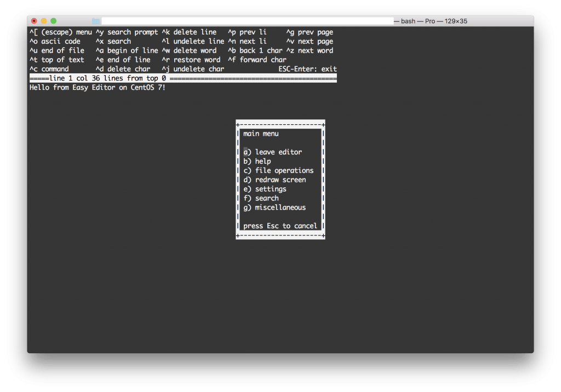Click the '^y search prompt' shortcut hint
The image size is (561, 392).
point(127,32)
